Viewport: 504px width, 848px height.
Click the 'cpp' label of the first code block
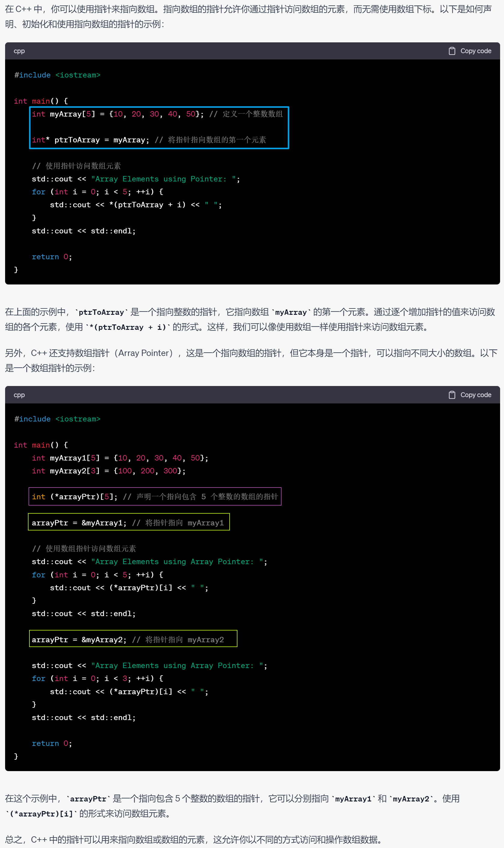tap(19, 51)
